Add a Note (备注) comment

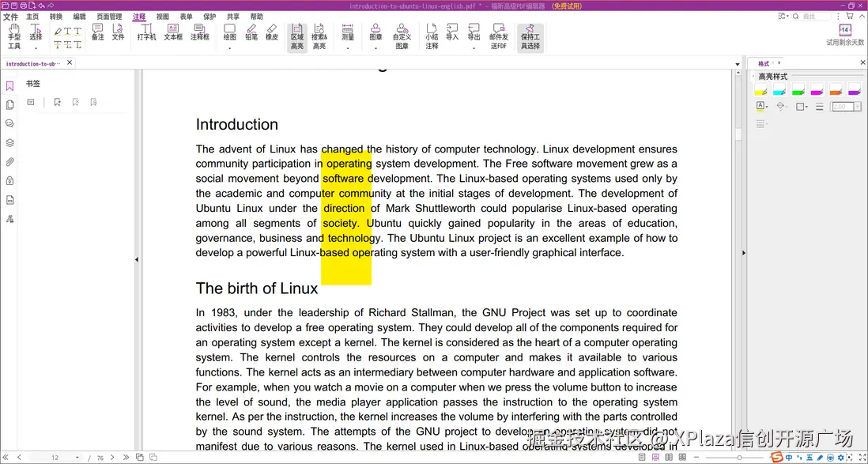[97, 32]
